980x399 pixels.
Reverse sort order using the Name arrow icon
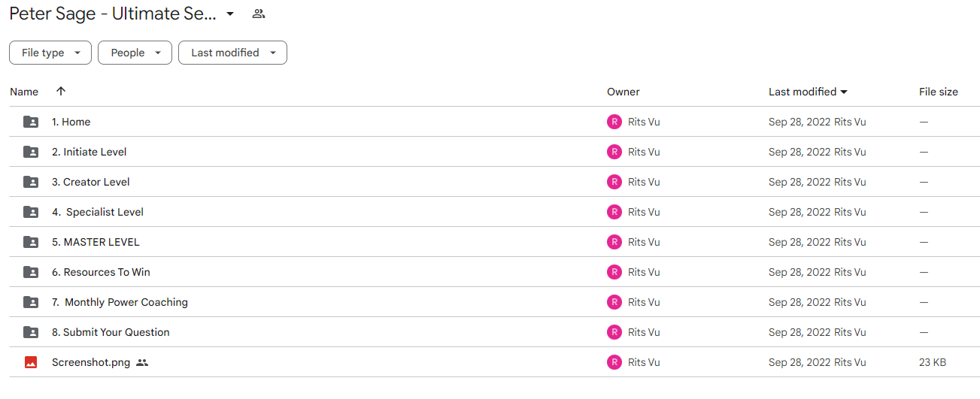pyautogui.click(x=61, y=91)
